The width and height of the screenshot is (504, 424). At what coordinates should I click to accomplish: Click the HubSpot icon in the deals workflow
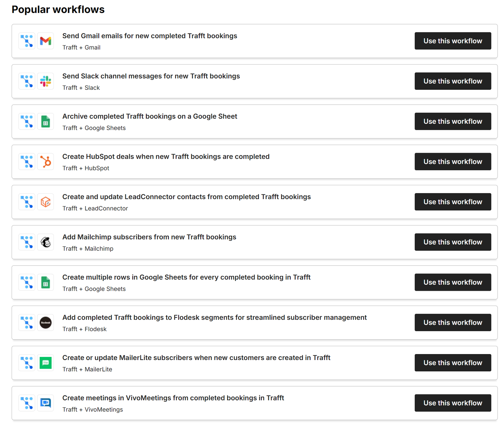point(45,162)
